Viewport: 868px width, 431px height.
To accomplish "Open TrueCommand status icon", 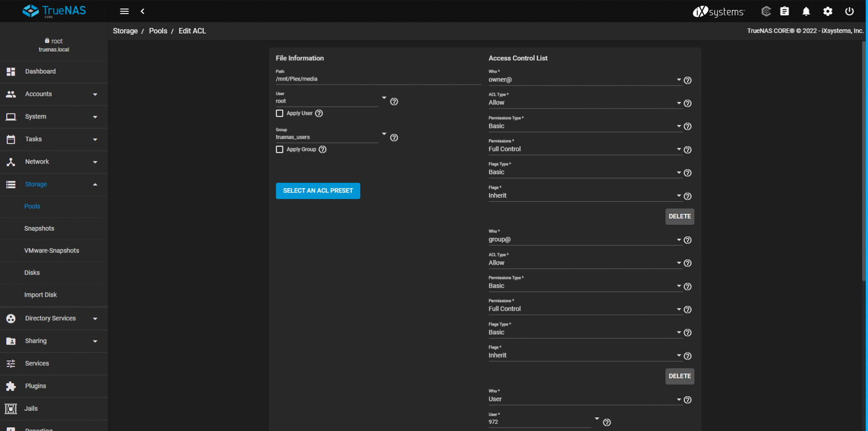I will click(x=766, y=11).
